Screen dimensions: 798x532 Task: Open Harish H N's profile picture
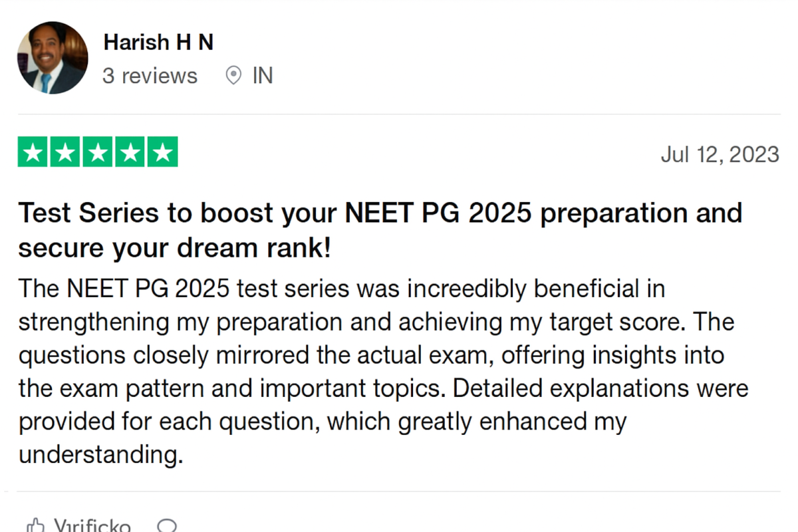(53, 57)
